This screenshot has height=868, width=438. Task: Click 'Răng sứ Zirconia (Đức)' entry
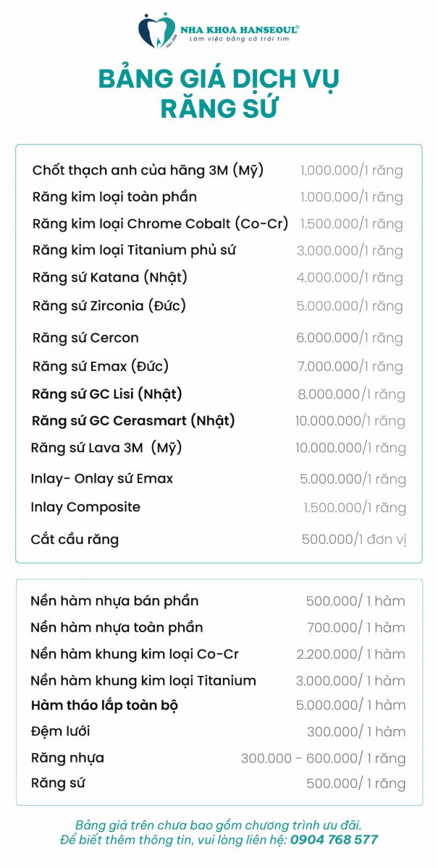tap(109, 305)
